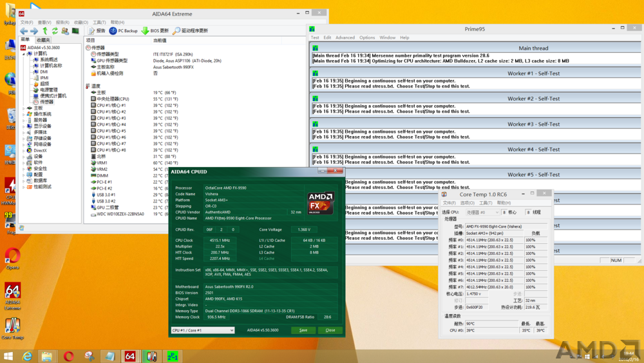This screenshot has height=363, width=644.
Task: Select 安全性 in the AIDA64 tree
Action: [x=40, y=168]
